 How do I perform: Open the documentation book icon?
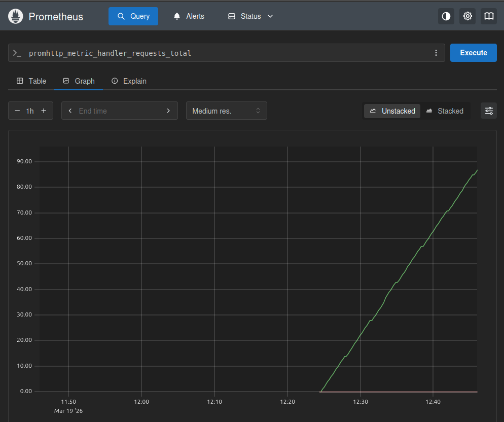point(489,16)
